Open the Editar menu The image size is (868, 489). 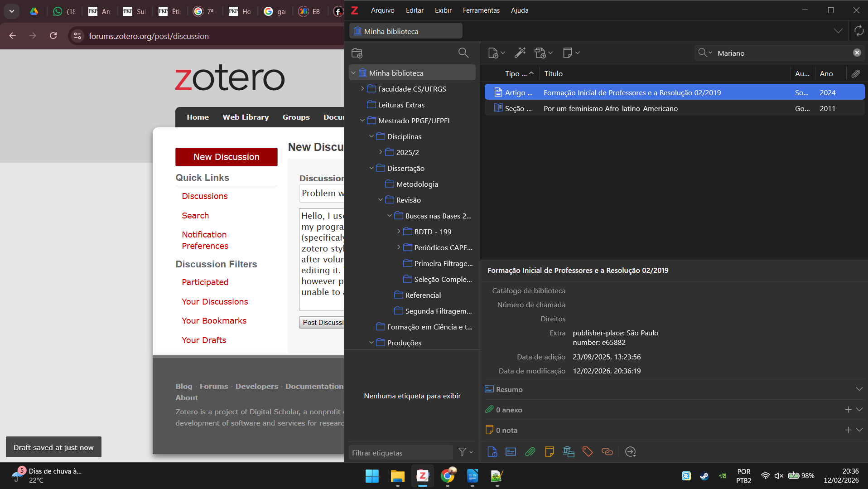coord(415,10)
